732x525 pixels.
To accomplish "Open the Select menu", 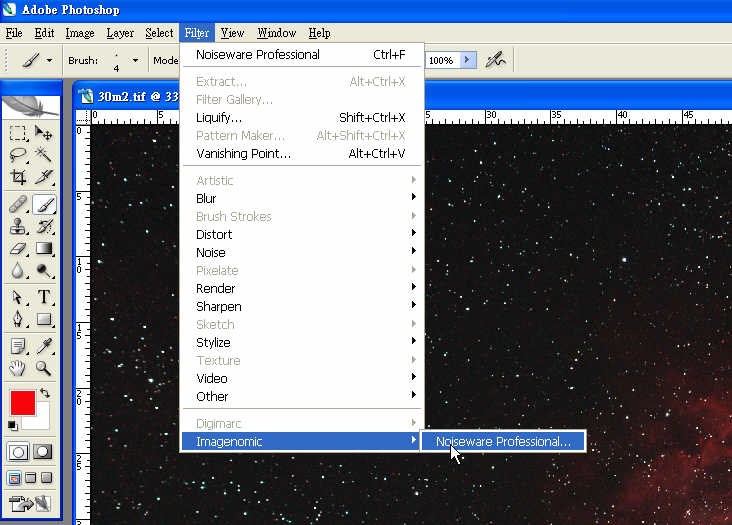I will pos(159,33).
